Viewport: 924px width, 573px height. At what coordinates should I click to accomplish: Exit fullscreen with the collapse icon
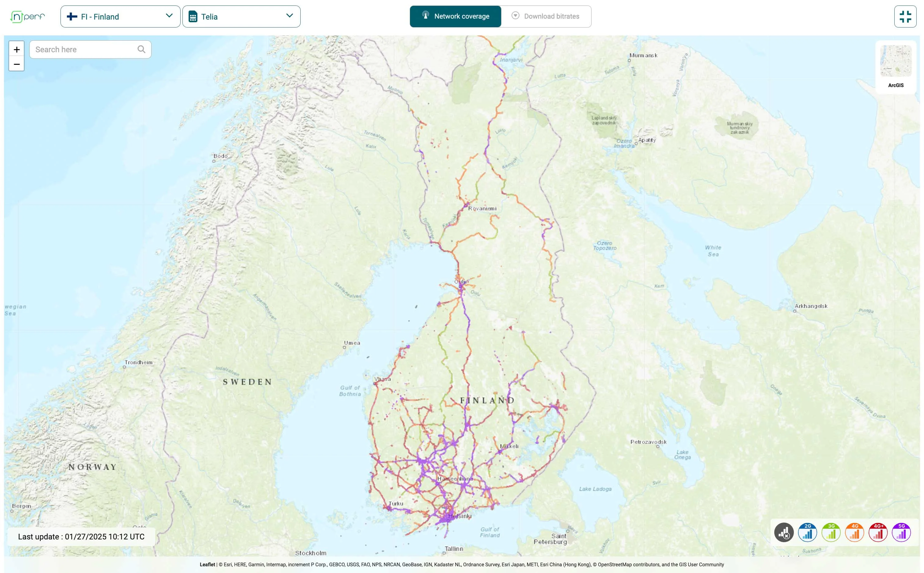905,17
